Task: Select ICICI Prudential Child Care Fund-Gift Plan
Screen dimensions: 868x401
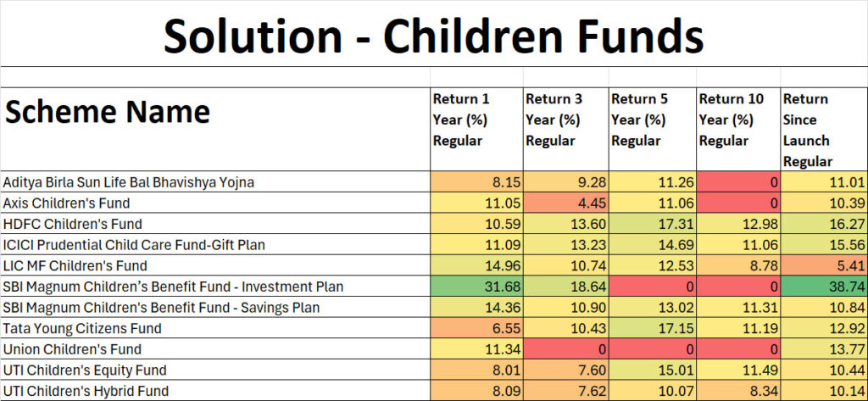Action: click(x=215, y=245)
